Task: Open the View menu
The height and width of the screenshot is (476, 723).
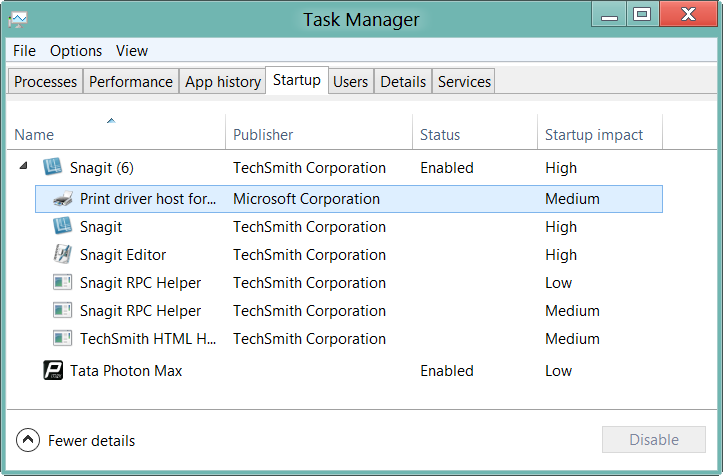Action: pyautogui.click(x=132, y=51)
